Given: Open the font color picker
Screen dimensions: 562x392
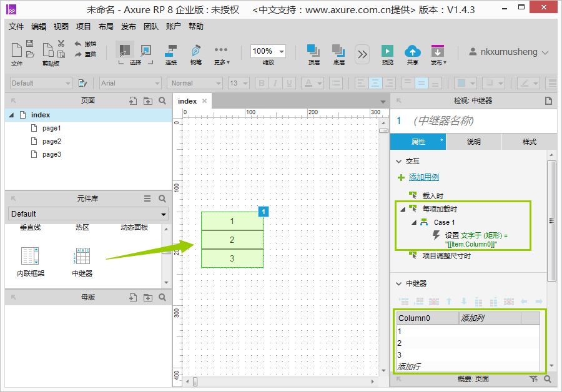Looking at the screenshot, I should 312,83.
